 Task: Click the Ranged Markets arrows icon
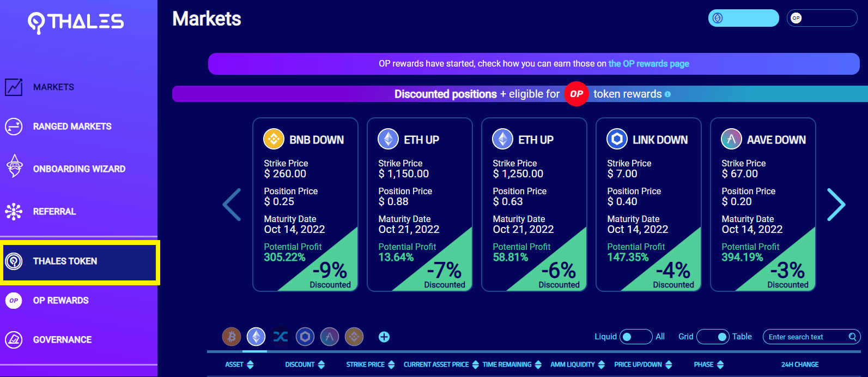(14, 126)
